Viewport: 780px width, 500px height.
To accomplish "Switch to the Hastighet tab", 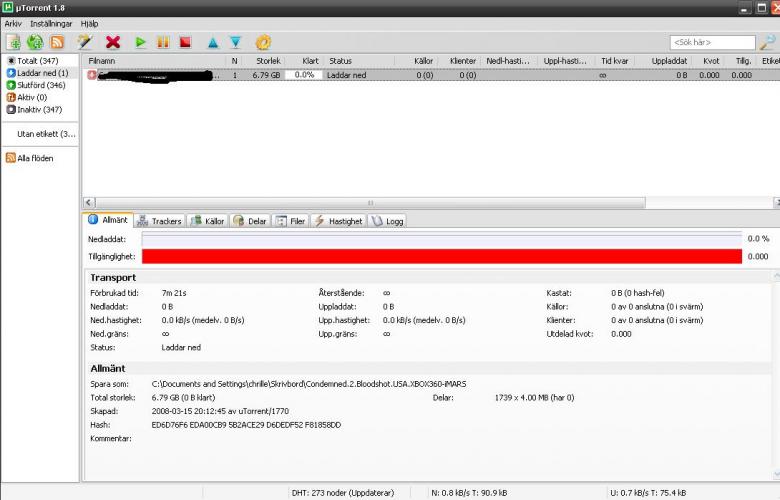I will (x=339, y=221).
